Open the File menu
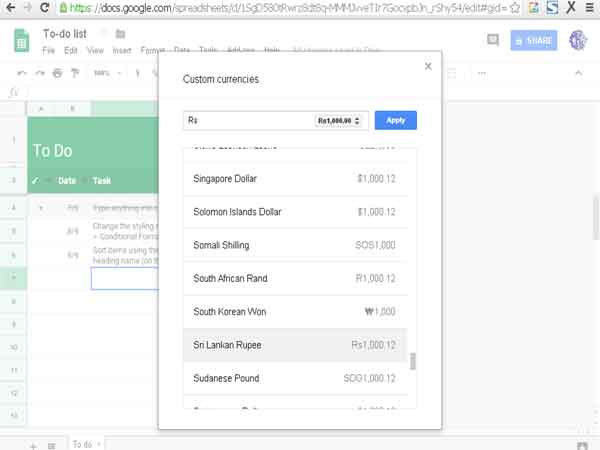Image resolution: width=600 pixels, height=450 pixels. [x=49, y=51]
